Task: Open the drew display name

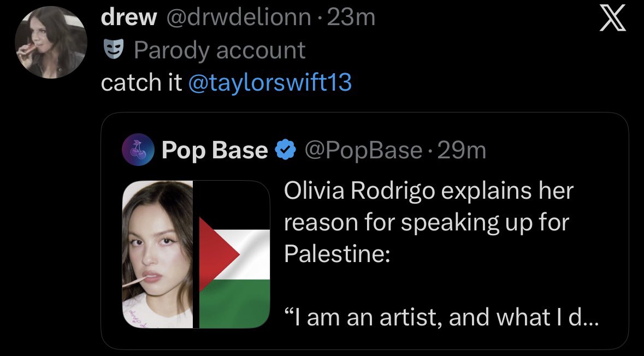Action: pos(129,17)
